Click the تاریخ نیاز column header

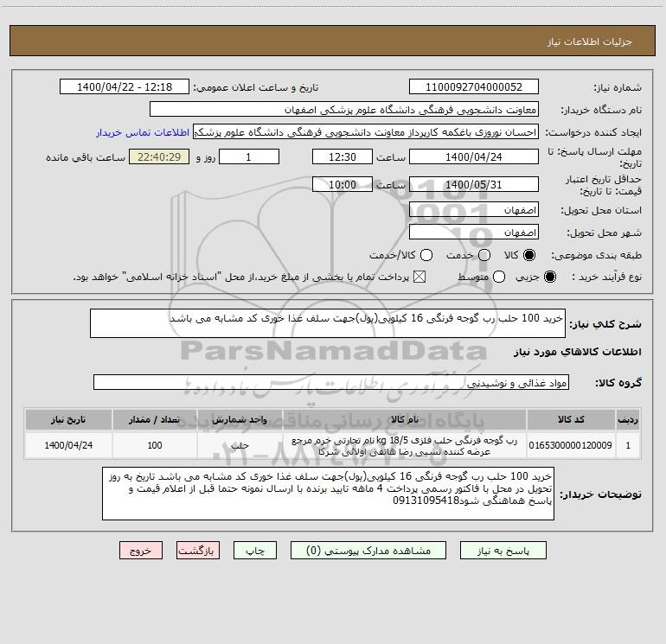point(68,420)
